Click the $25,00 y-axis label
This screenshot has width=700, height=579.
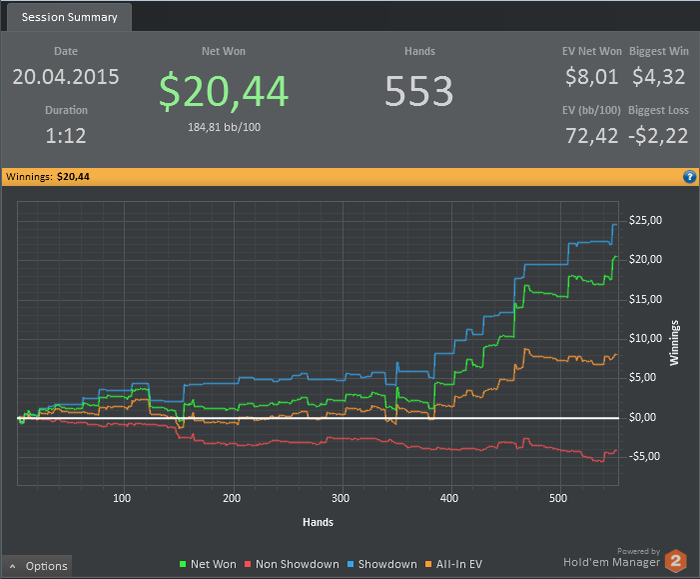[645, 220]
